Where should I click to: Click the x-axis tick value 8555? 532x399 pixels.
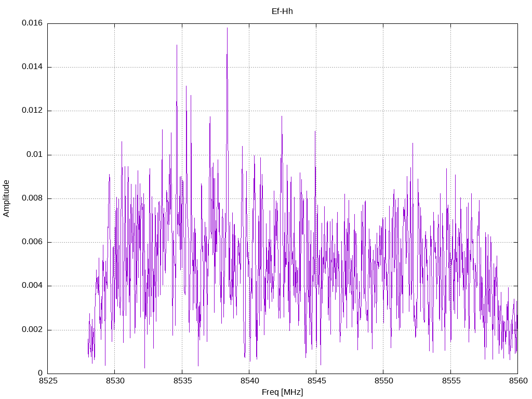coord(451,381)
